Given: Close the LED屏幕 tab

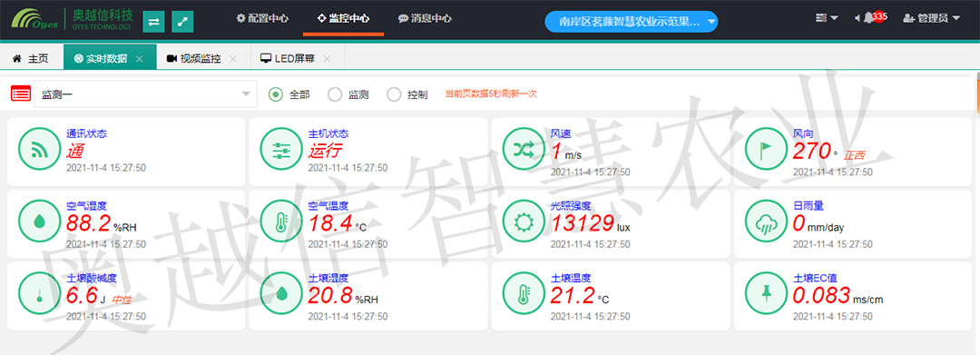Looking at the screenshot, I should [x=327, y=59].
